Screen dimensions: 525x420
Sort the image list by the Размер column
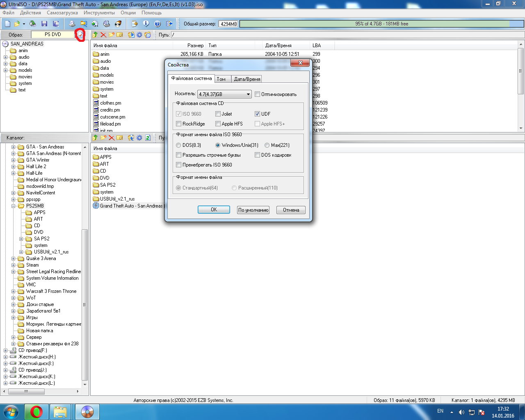tap(189, 46)
